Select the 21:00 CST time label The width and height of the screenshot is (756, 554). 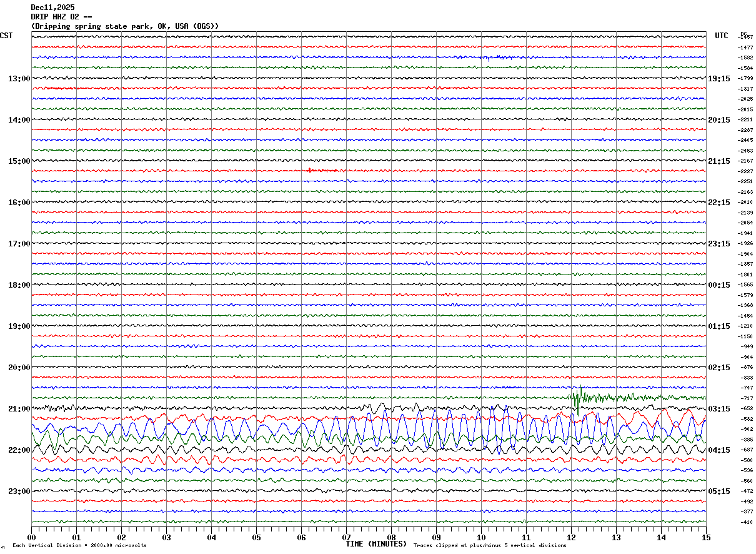19,409
